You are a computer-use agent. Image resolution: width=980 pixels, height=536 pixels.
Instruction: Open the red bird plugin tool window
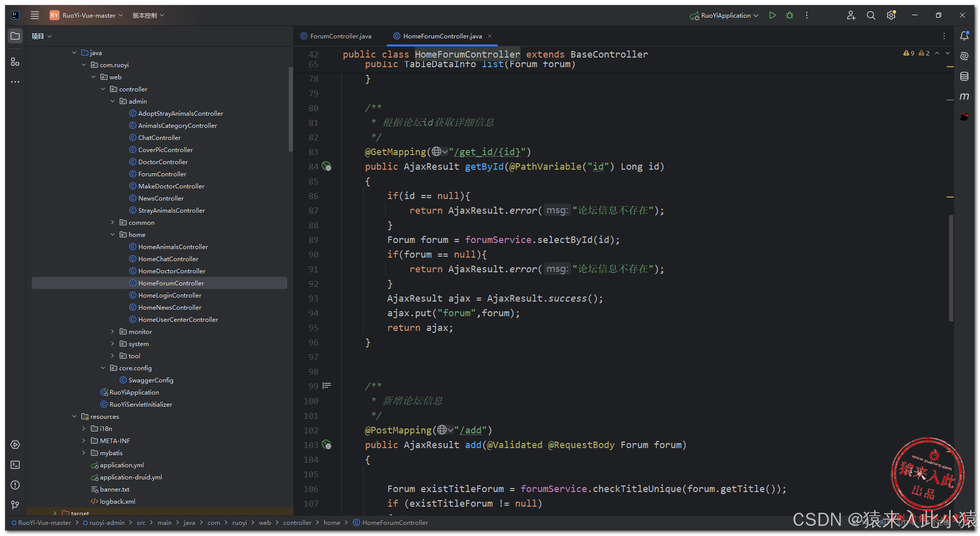[964, 117]
